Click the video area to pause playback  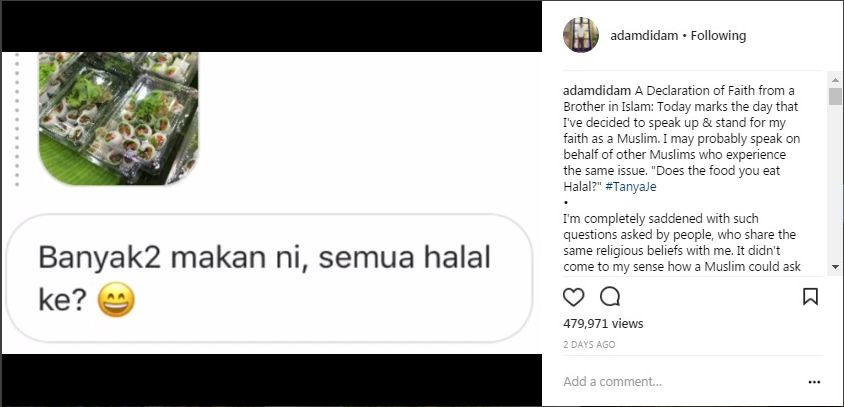point(272,203)
